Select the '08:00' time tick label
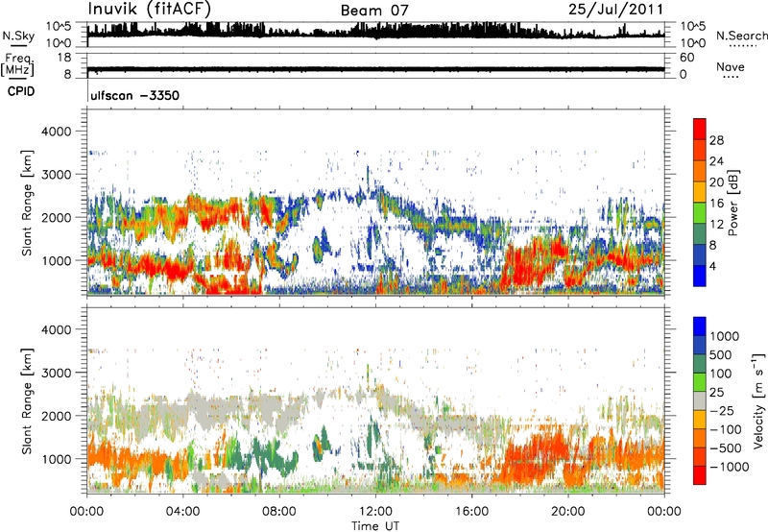Screen dimensions: 768x532 pyautogui.click(x=279, y=512)
